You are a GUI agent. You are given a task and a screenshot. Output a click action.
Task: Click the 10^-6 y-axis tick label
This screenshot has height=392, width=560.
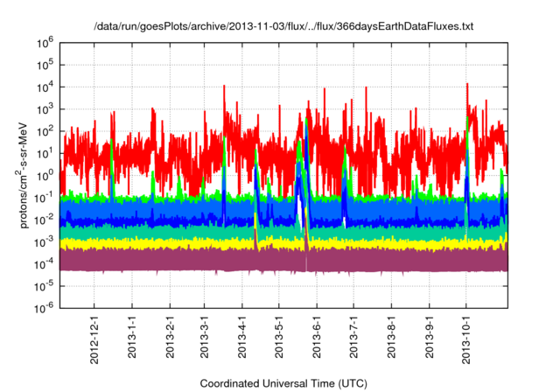click(45, 308)
